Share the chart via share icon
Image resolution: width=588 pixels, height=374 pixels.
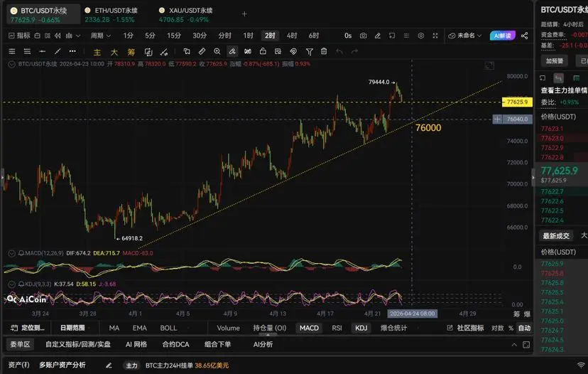[524, 36]
